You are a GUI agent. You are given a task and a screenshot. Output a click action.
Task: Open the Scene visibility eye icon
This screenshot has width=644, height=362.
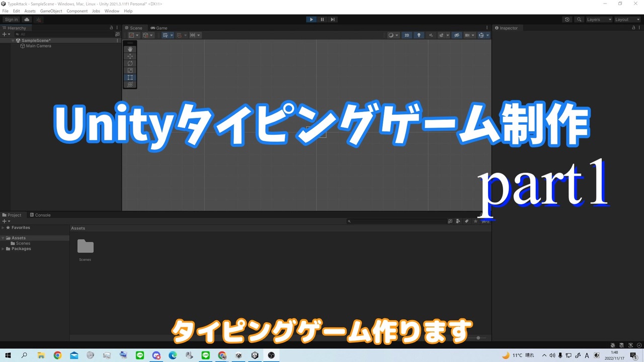456,35
